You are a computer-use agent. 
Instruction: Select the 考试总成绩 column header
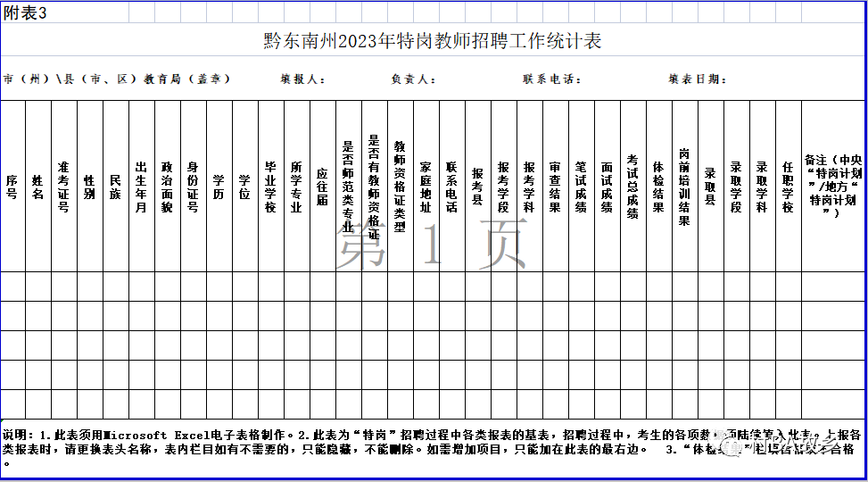tap(633, 187)
